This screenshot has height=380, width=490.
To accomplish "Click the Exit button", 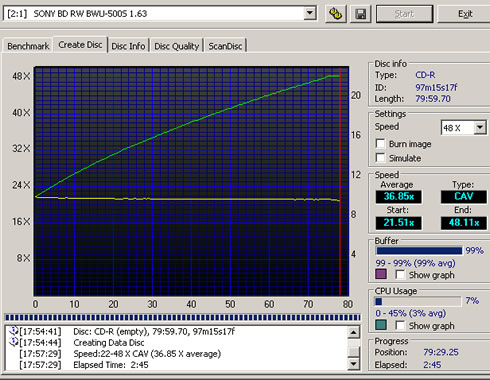I will pyautogui.click(x=465, y=14).
